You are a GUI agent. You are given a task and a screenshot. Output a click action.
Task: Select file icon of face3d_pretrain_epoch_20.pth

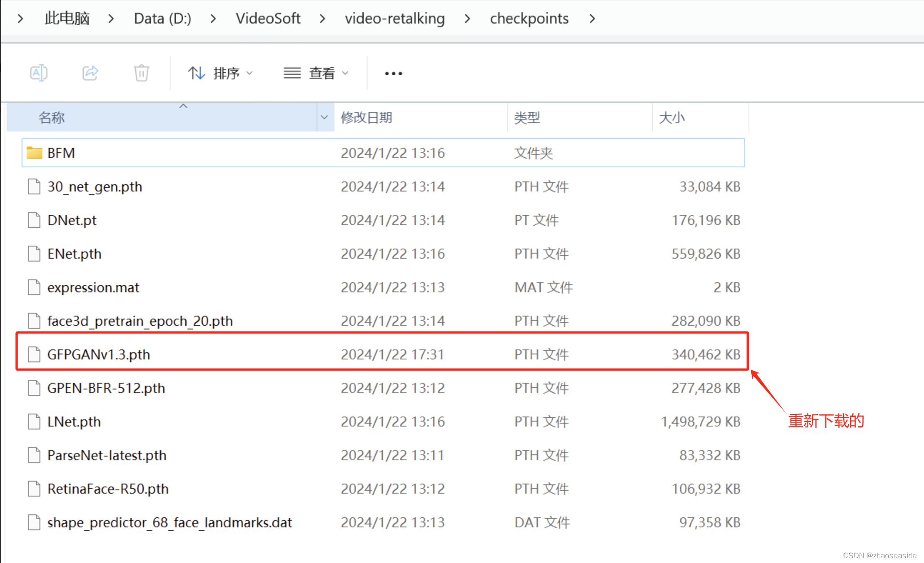[x=34, y=321]
